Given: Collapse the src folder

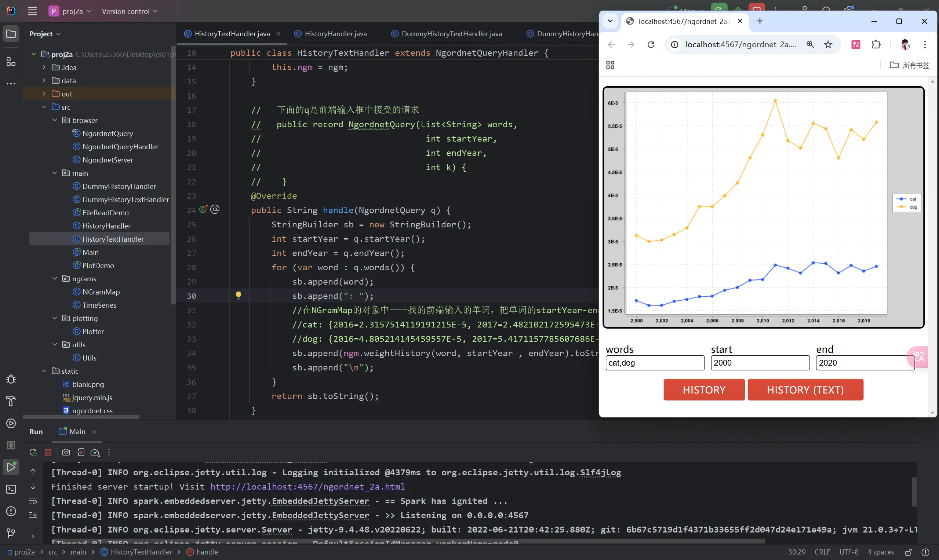Looking at the screenshot, I should click(44, 107).
